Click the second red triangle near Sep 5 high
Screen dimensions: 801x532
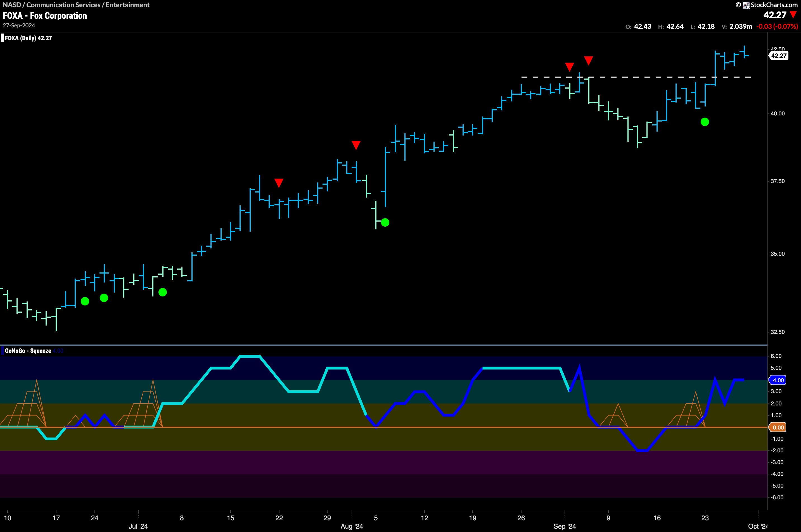pos(589,61)
